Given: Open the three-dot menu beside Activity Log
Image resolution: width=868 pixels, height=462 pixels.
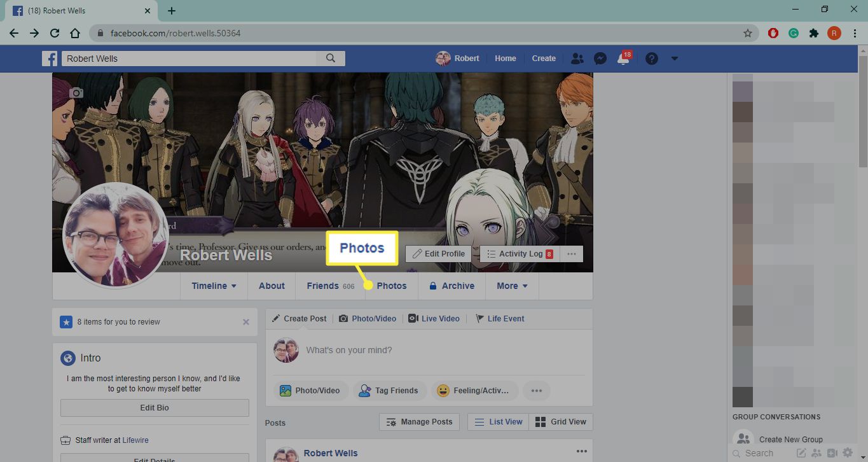Looking at the screenshot, I should coord(571,253).
